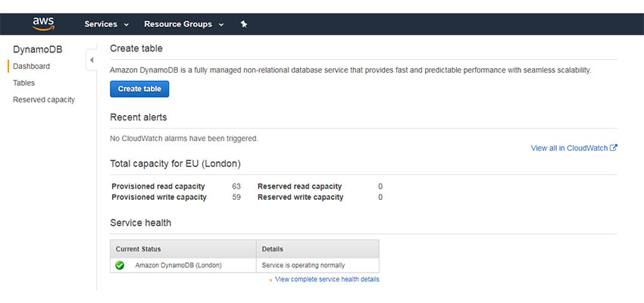Click the green checkmark status icon
The width and height of the screenshot is (644, 303).
(120, 265)
